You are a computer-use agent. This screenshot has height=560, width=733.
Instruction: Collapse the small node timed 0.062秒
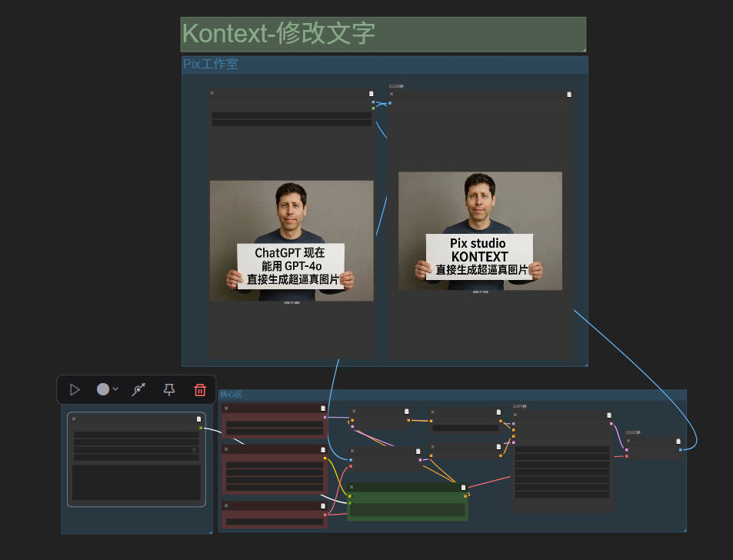pyautogui.click(x=628, y=440)
